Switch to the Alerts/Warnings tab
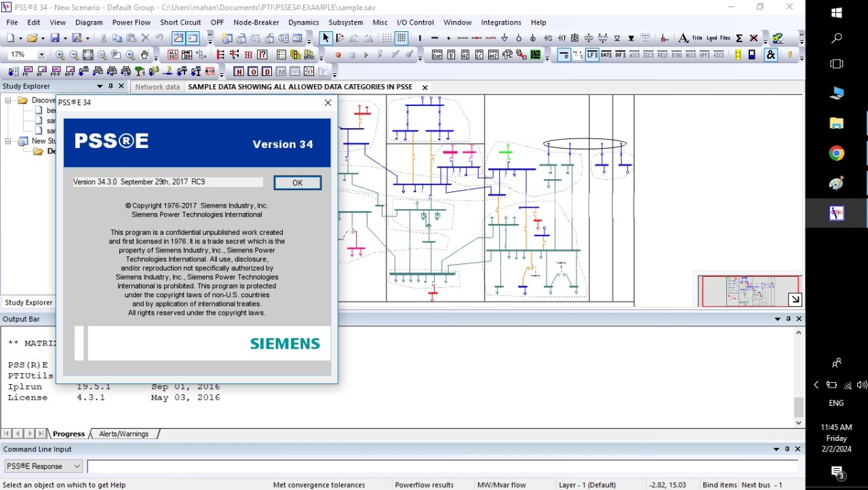 click(123, 434)
